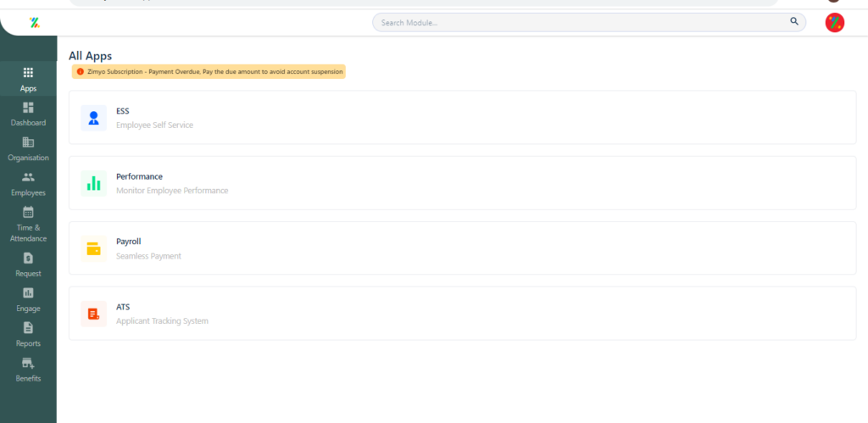This screenshot has width=868, height=423.
Task: Open the Organisation building icon
Action: tap(28, 142)
